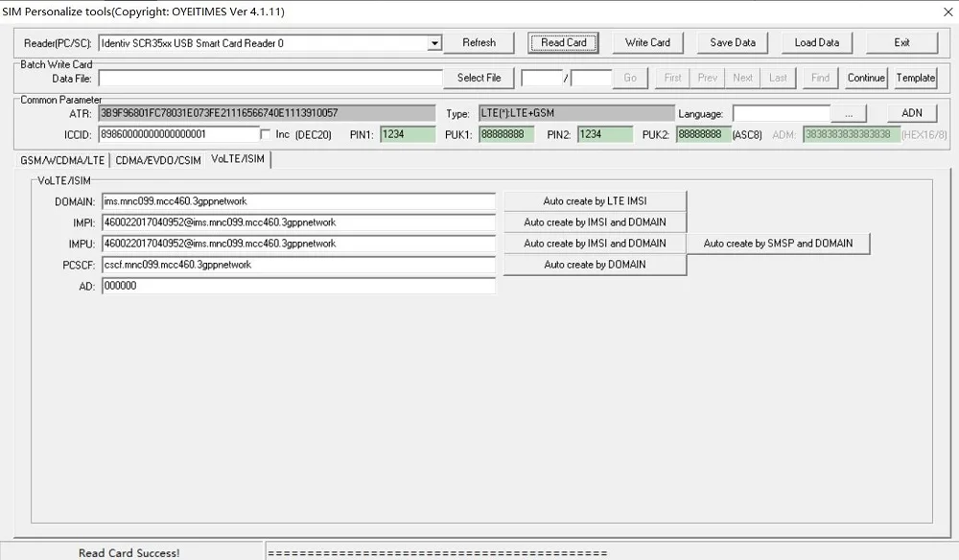Click Select File button

pyautogui.click(x=479, y=78)
